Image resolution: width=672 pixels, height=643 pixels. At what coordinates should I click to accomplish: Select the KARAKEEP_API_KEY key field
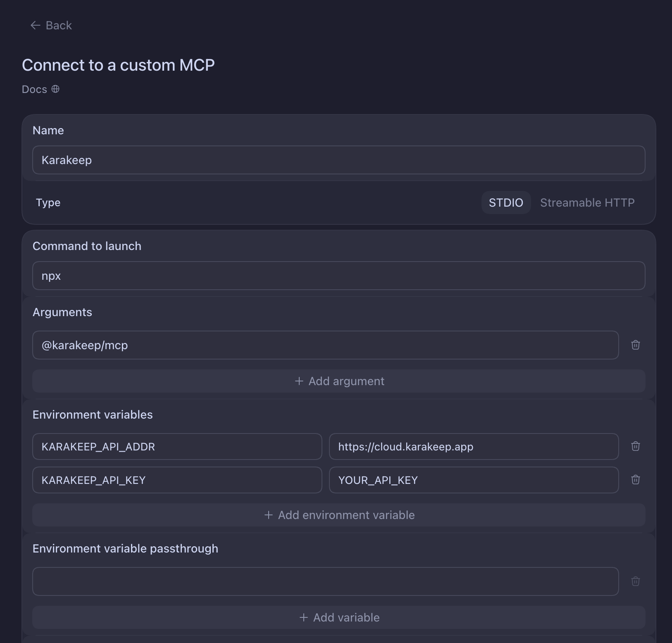pos(177,480)
